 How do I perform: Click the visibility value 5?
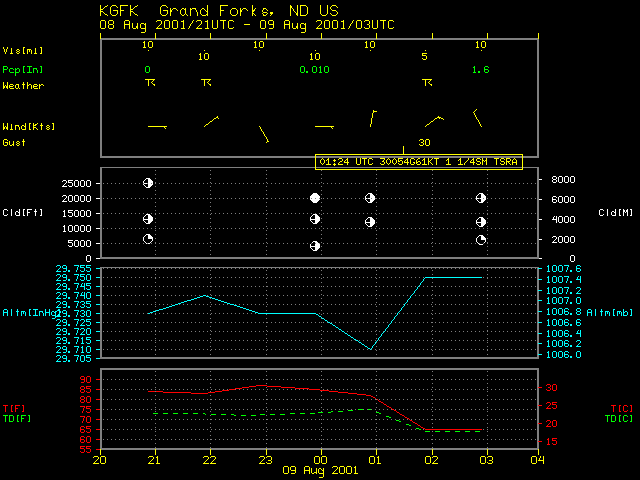[x=424, y=56]
